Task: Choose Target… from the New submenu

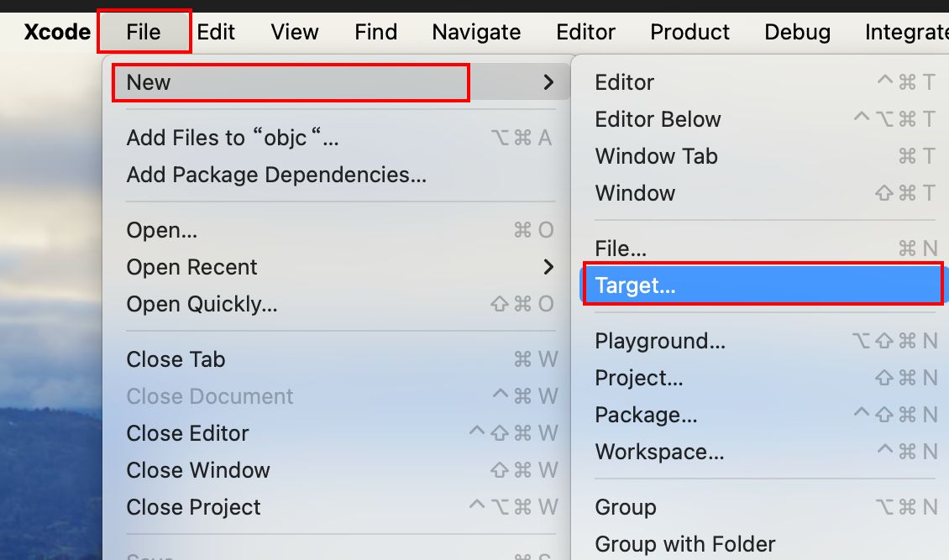Action: click(635, 285)
